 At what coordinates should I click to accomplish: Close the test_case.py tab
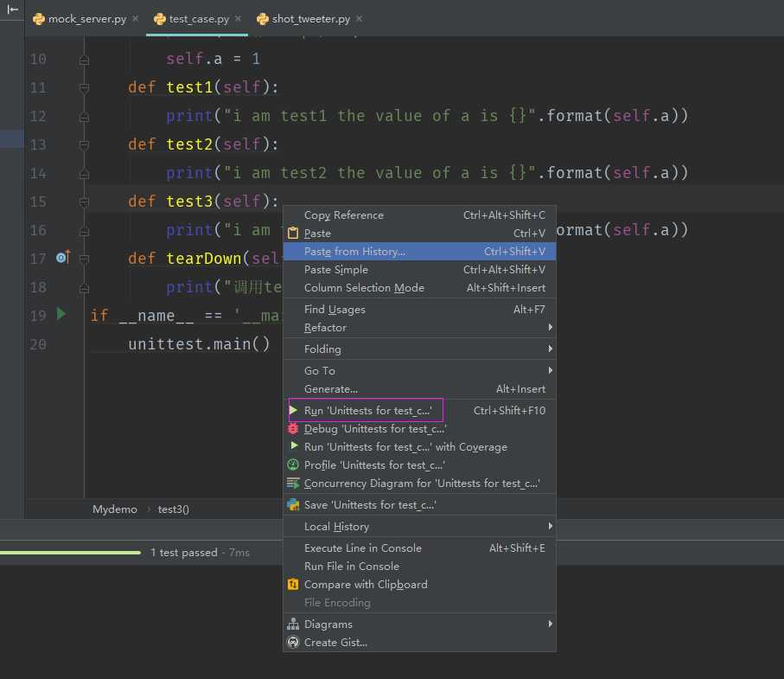tap(238, 19)
